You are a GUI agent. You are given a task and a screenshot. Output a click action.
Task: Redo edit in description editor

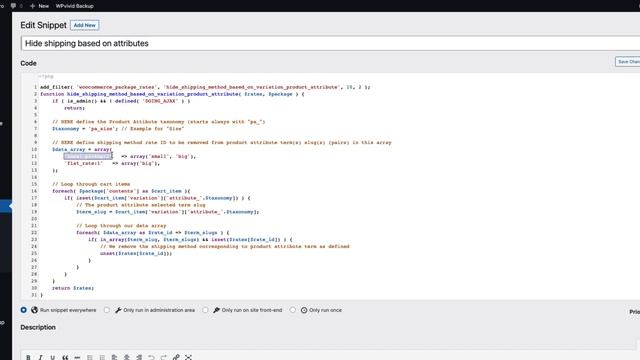point(163,357)
